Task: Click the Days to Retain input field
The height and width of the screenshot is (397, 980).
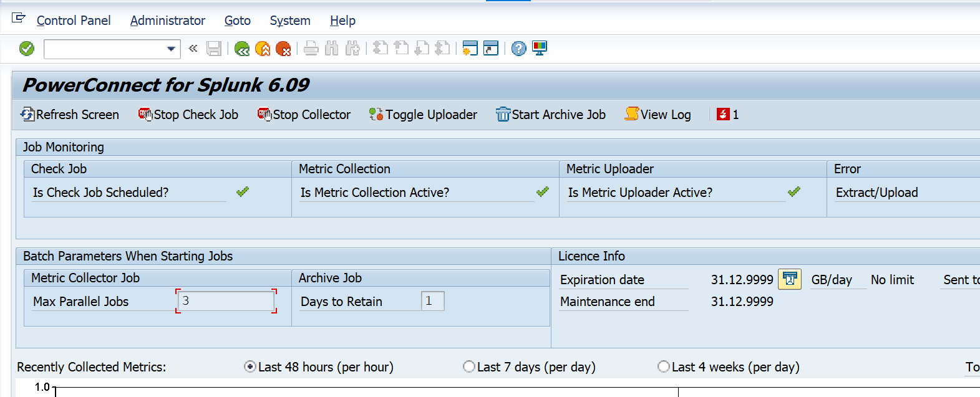Action: (432, 301)
